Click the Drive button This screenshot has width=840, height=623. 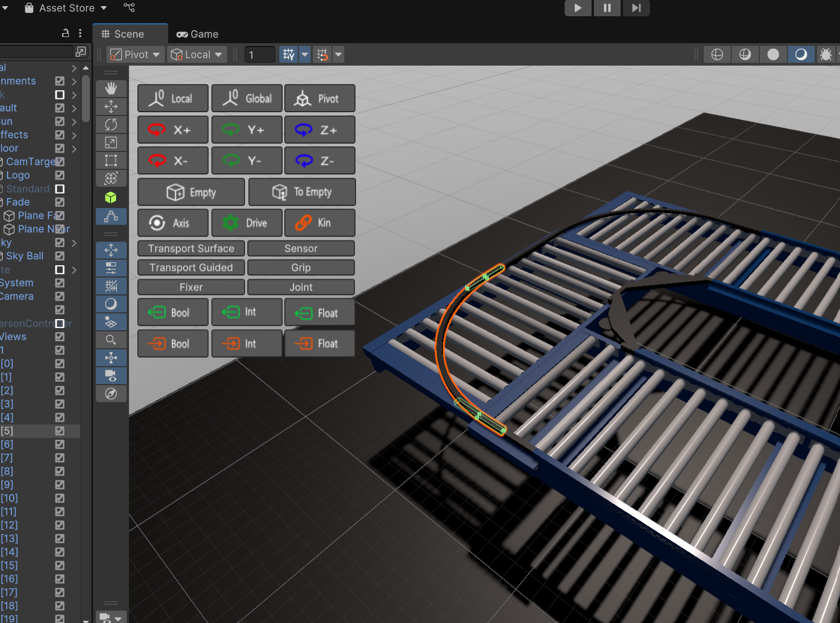[247, 223]
